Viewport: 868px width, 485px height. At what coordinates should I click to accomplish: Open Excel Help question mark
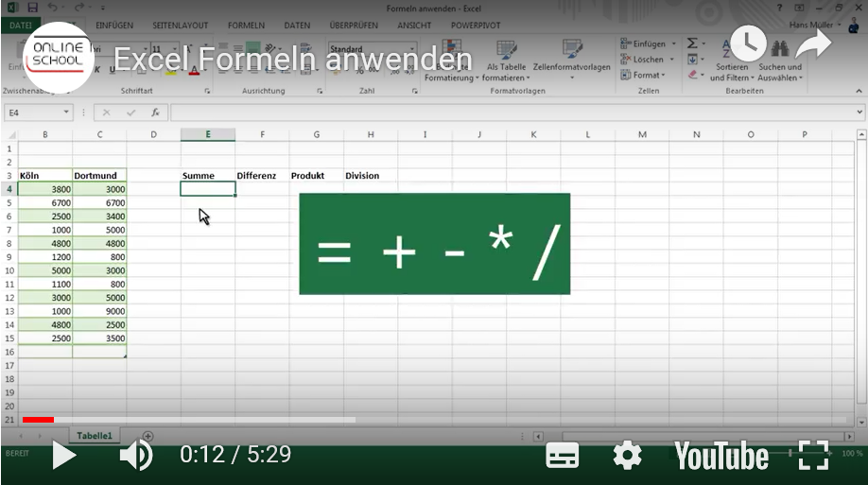(779, 8)
